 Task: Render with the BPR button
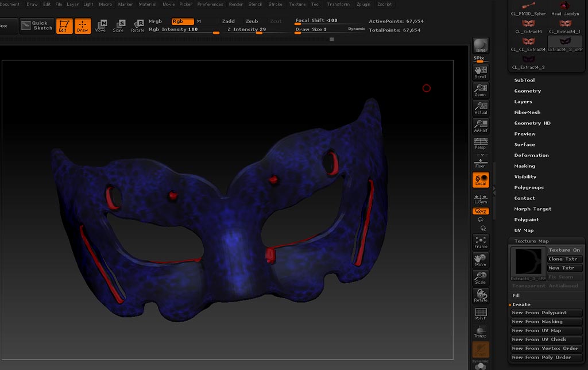pyautogui.click(x=481, y=46)
